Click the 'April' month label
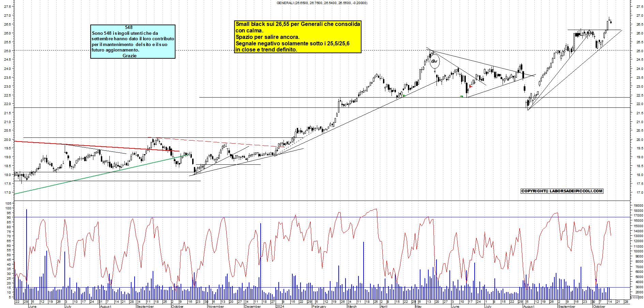 (x=384, y=306)
